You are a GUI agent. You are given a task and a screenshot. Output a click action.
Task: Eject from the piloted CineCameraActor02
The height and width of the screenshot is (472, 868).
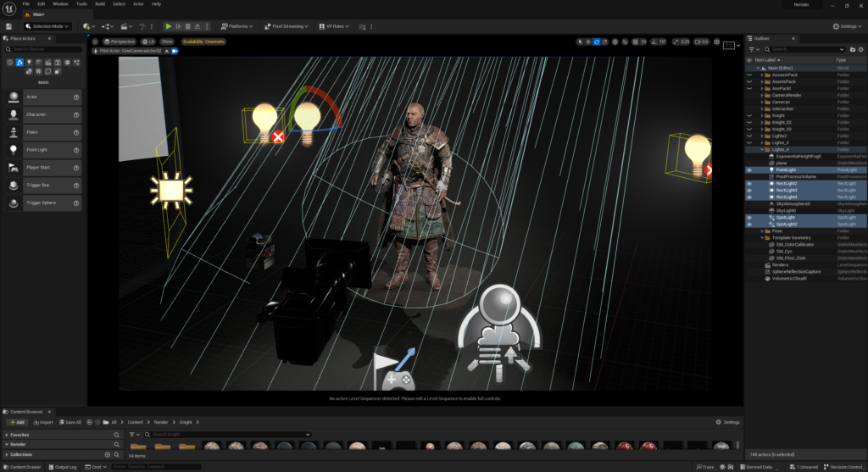[167, 51]
